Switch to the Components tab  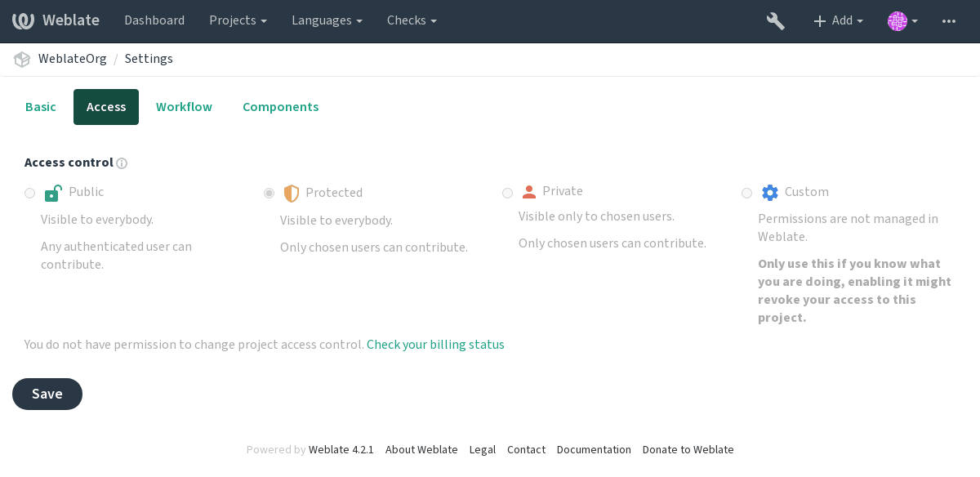pos(281,107)
